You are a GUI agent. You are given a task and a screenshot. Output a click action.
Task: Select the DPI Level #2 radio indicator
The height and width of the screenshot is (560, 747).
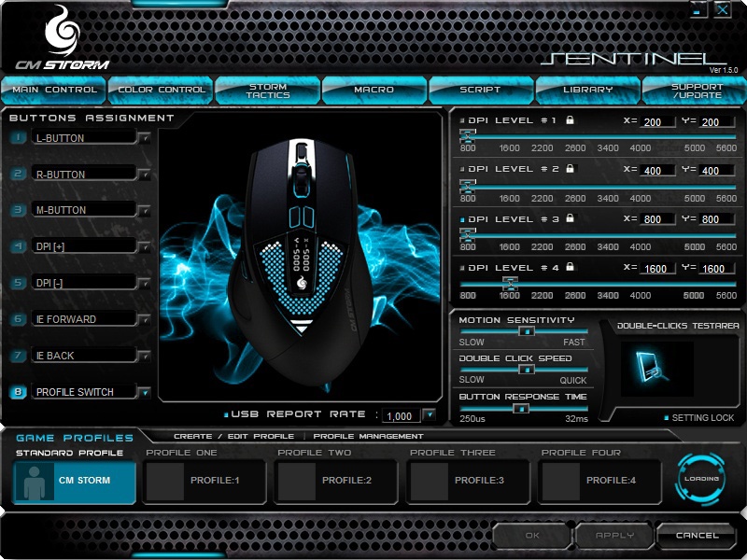(462, 169)
